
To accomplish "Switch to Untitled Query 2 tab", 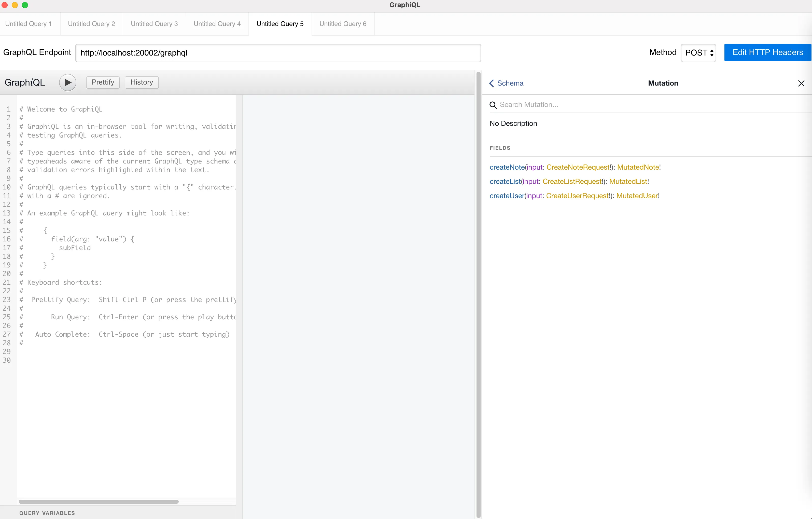I will (x=91, y=24).
